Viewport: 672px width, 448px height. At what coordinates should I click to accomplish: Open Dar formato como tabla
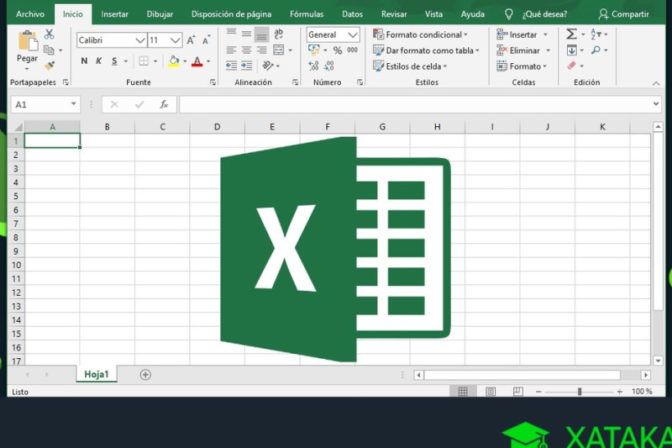coord(426,51)
